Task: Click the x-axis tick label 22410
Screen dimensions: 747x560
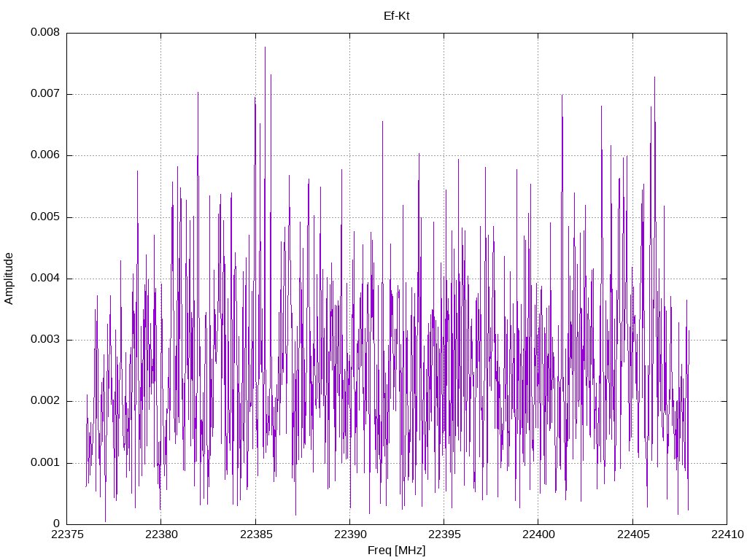Action: [x=727, y=534]
